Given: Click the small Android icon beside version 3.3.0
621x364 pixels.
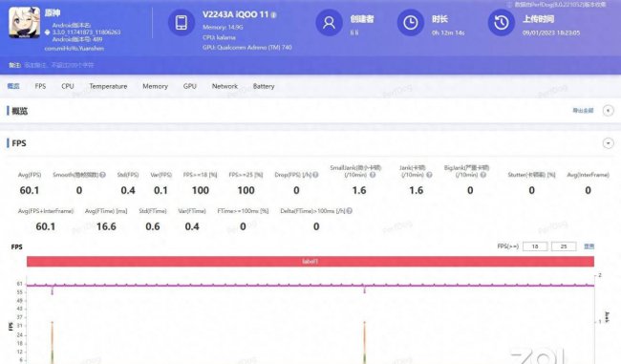Looking at the screenshot, I should click(x=48, y=32).
